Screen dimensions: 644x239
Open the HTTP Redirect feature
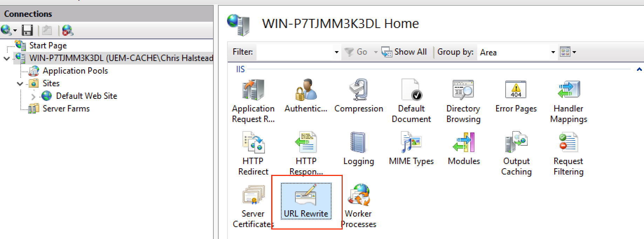click(x=253, y=153)
